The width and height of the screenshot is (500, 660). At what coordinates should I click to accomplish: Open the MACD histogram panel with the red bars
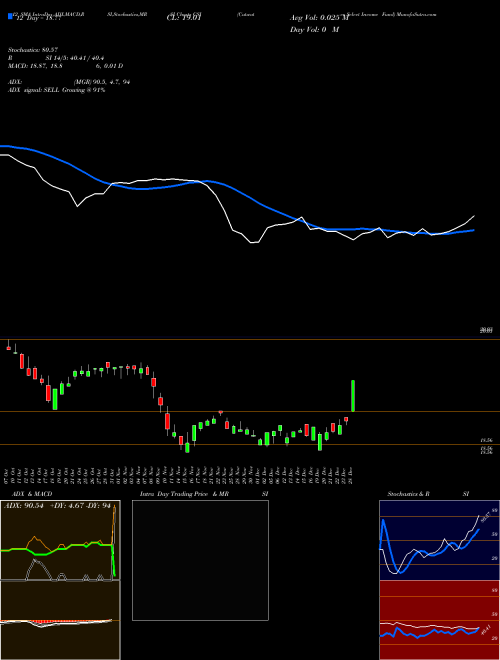pyautogui.click(x=60, y=620)
